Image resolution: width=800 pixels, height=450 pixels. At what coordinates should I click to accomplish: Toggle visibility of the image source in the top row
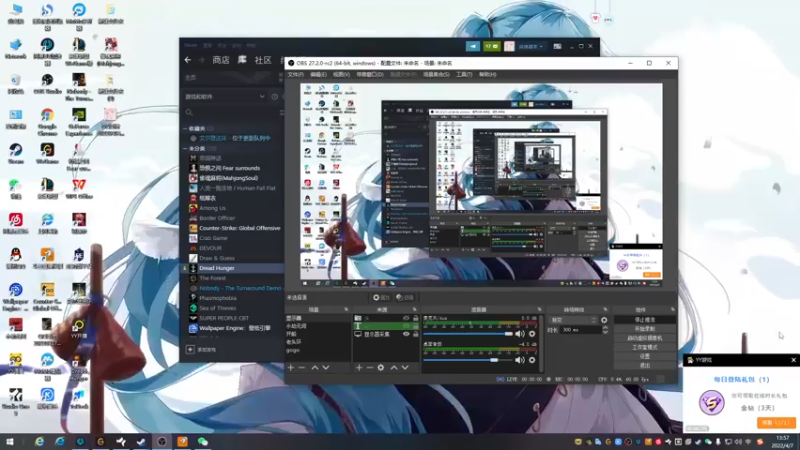coord(406,318)
